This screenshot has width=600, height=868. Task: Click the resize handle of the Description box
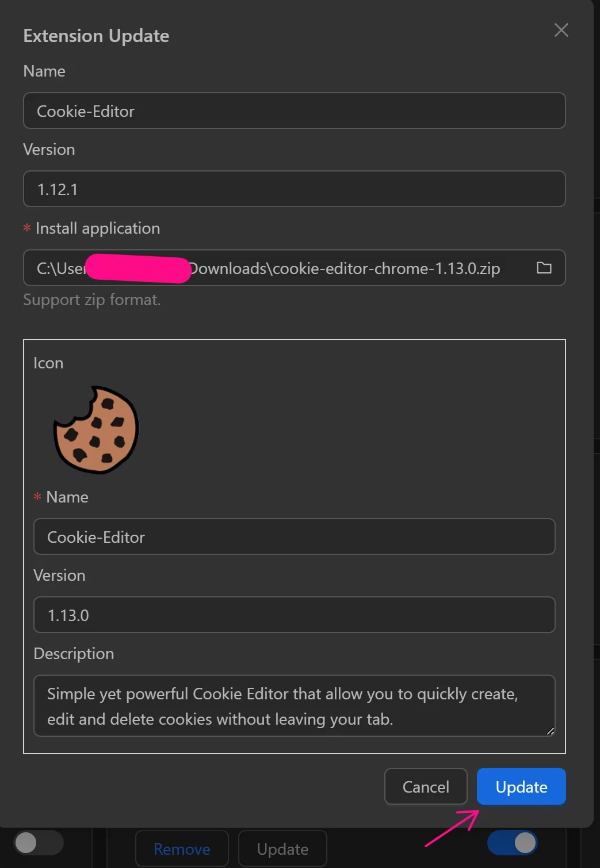tap(550, 732)
